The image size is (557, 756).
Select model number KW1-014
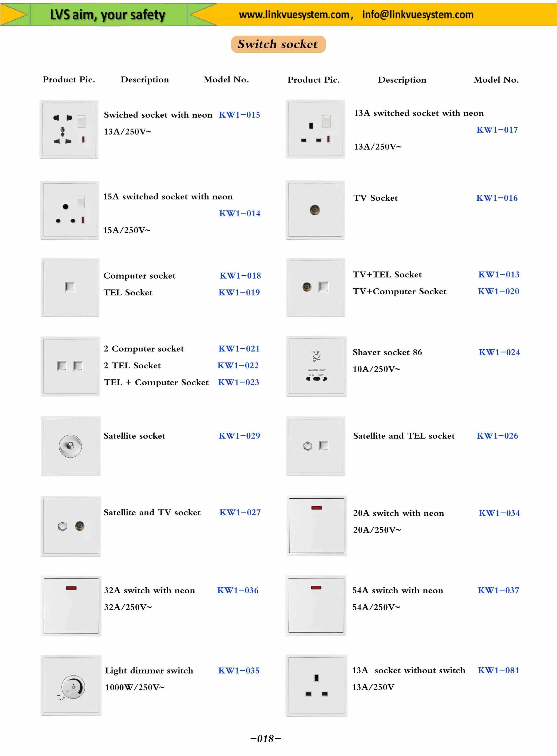click(239, 214)
